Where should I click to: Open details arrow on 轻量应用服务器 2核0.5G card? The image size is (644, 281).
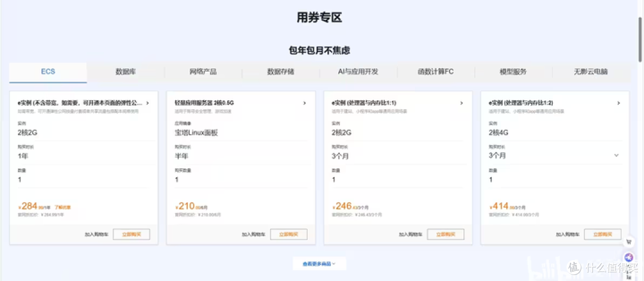[x=304, y=103]
